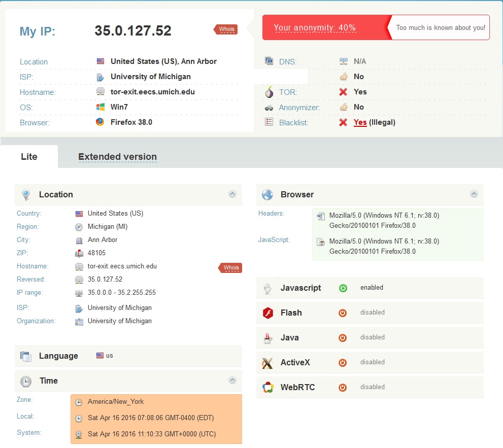Click the WebRTC logo icon
The image size is (503, 448).
267,388
